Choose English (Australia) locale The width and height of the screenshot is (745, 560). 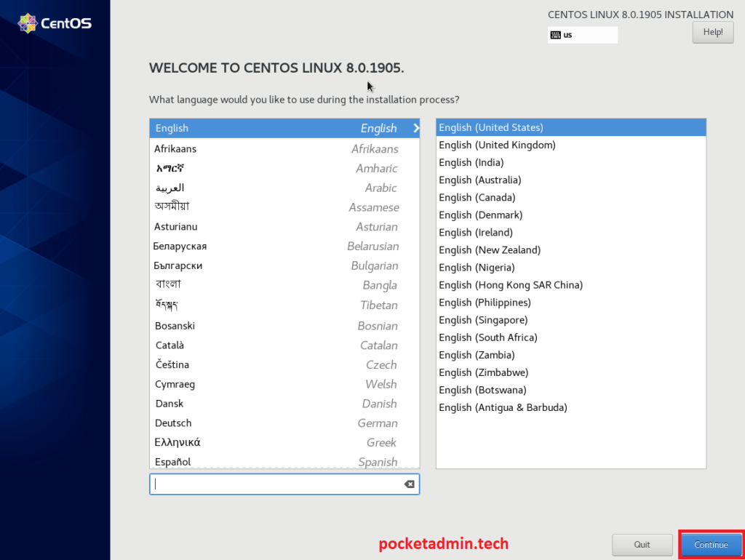571,180
